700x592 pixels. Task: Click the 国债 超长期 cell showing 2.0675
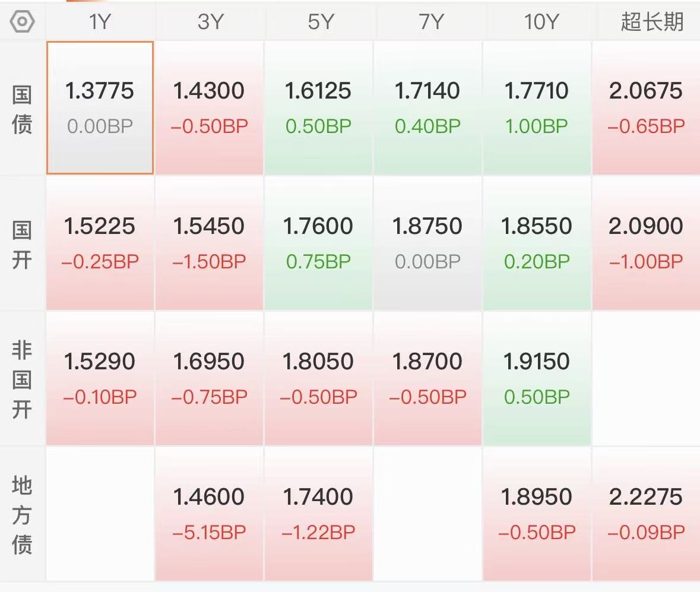click(x=647, y=107)
